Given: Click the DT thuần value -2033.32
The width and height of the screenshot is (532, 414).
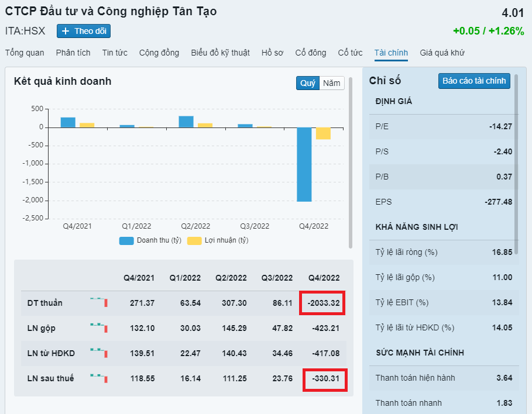Looking at the screenshot, I should [x=323, y=303].
